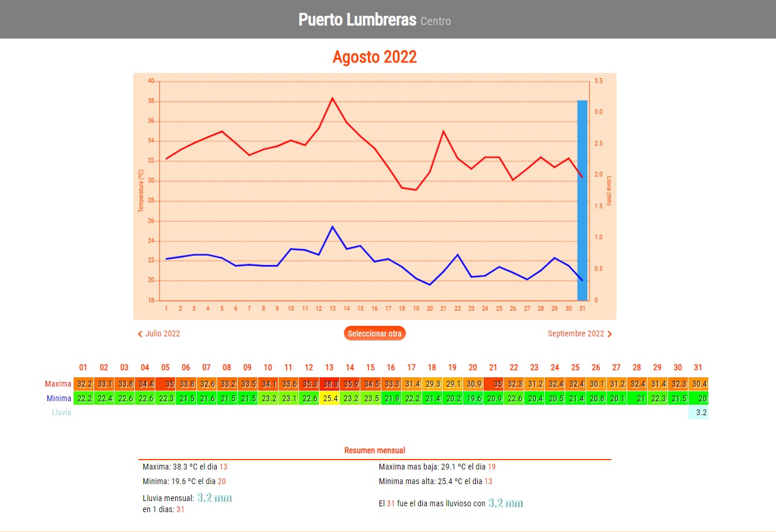The height and width of the screenshot is (532, 776).
Task: Click the left chevron beside Julio 2022
Action: click(x=140, y=334)
